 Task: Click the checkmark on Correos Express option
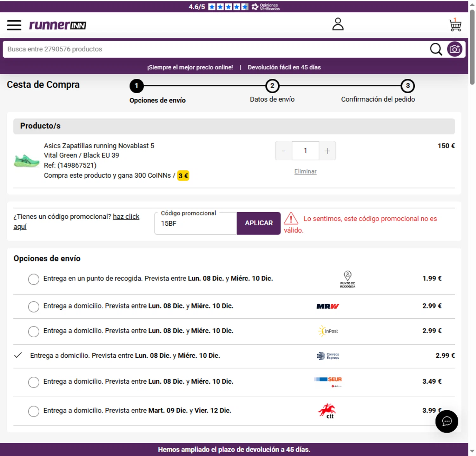click(x=18, y=355)
